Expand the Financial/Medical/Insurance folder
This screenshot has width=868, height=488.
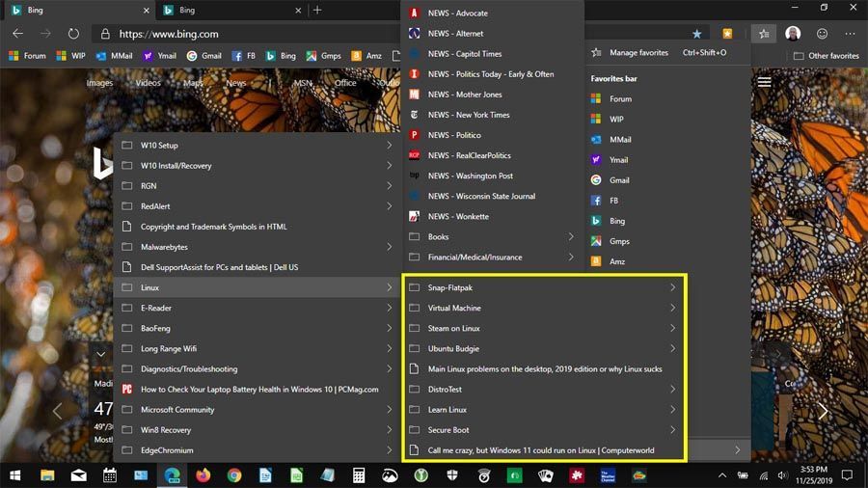pos(493,258)
